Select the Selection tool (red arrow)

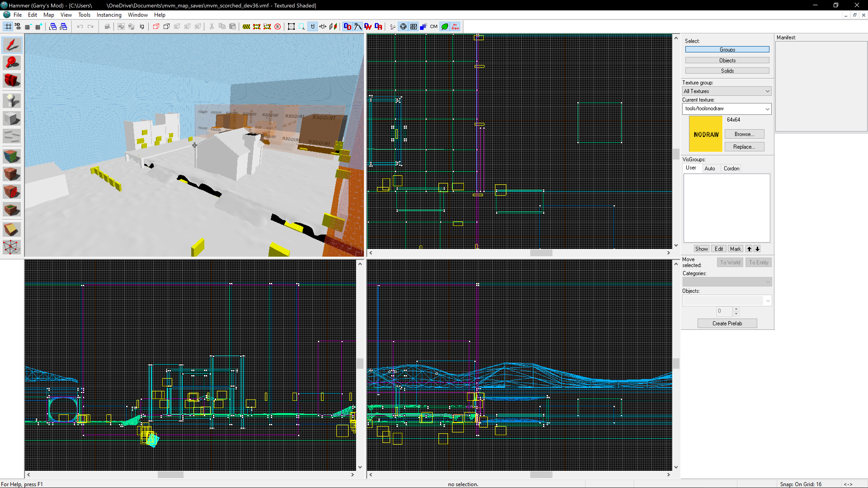tap(12, 45)
